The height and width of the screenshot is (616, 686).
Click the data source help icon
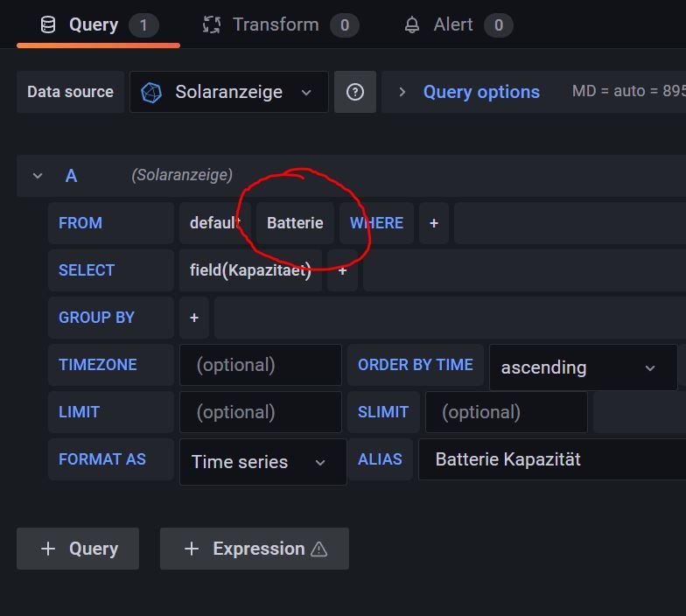(x=354, y=92)
